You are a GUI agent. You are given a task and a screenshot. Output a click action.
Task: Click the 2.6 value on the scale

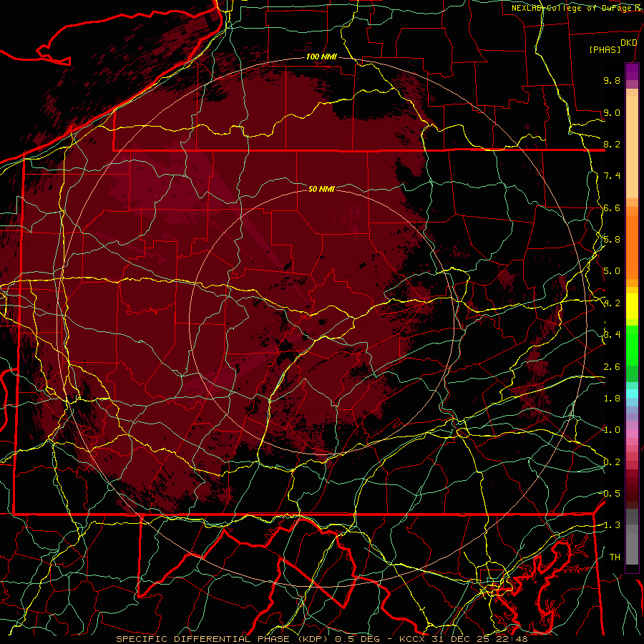(x=612, y=367)
